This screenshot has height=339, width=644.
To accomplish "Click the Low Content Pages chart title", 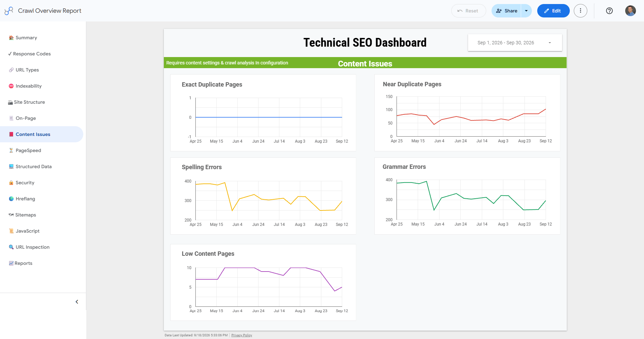I will pos(208,254).
